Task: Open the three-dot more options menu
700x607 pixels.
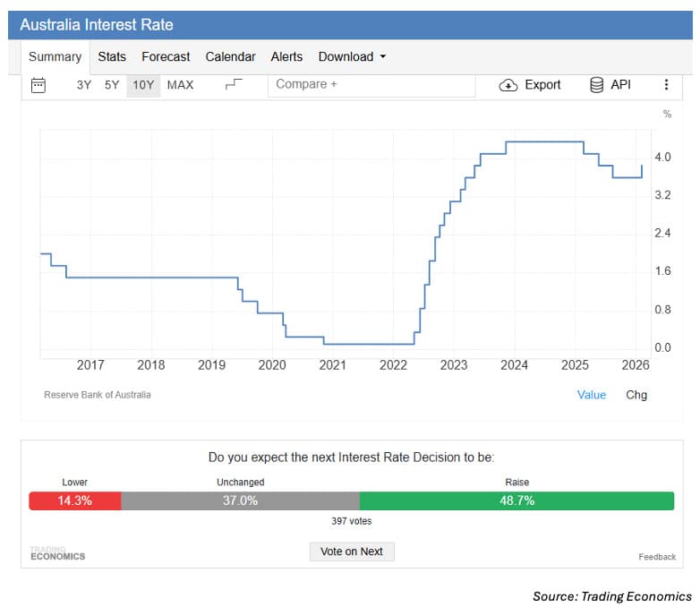Action: tap(666, 84)
